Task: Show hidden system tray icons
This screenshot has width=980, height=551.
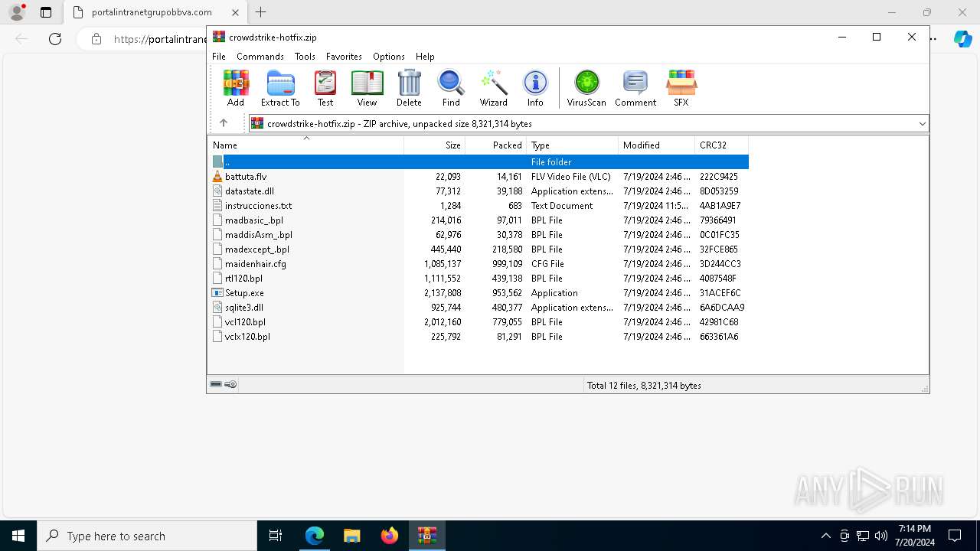Action: 825,536
